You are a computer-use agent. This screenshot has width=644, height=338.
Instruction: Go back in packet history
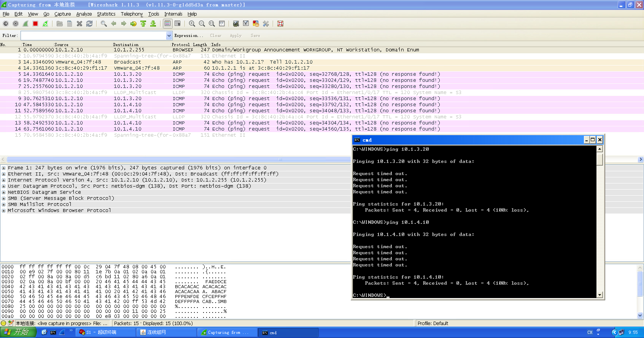[x=114, y=24]
